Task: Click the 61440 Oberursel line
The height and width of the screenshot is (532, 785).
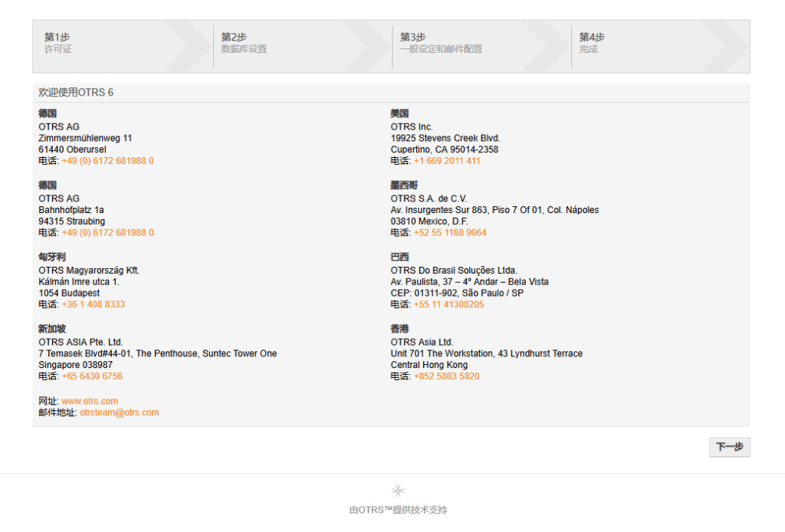Action: tap(73, 149)
